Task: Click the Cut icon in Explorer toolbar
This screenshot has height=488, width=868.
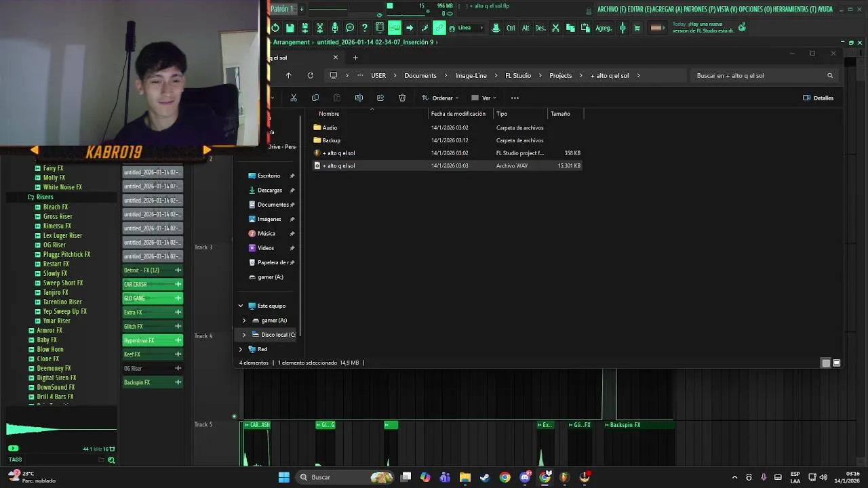Action: [294, 98]
